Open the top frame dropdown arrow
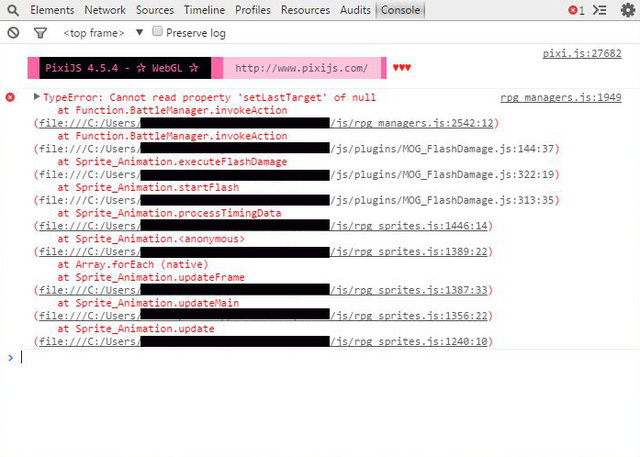This screenshot has width=640, height=457. (x=140, y=32)
